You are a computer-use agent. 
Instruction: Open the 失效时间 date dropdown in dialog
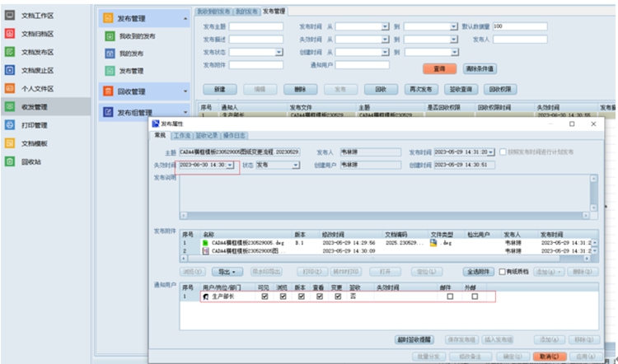[231, 165]
